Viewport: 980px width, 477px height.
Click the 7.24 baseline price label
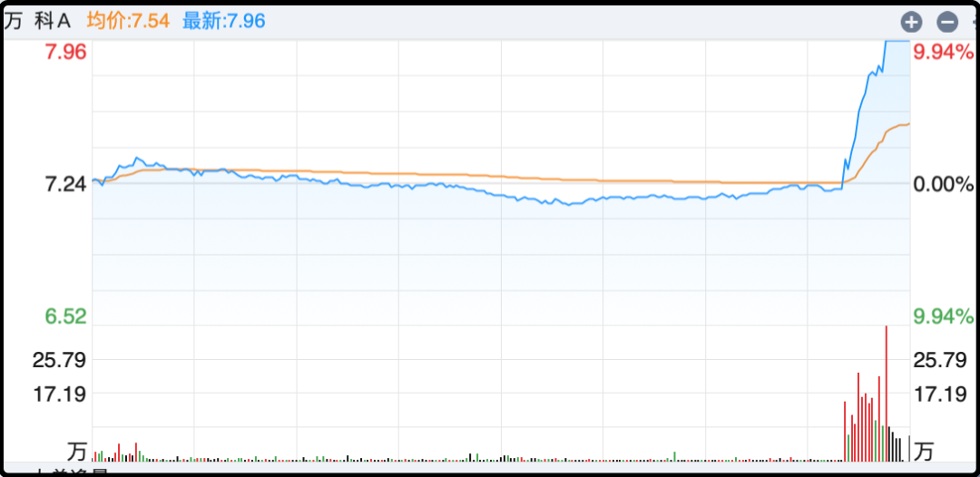[66, 184]
